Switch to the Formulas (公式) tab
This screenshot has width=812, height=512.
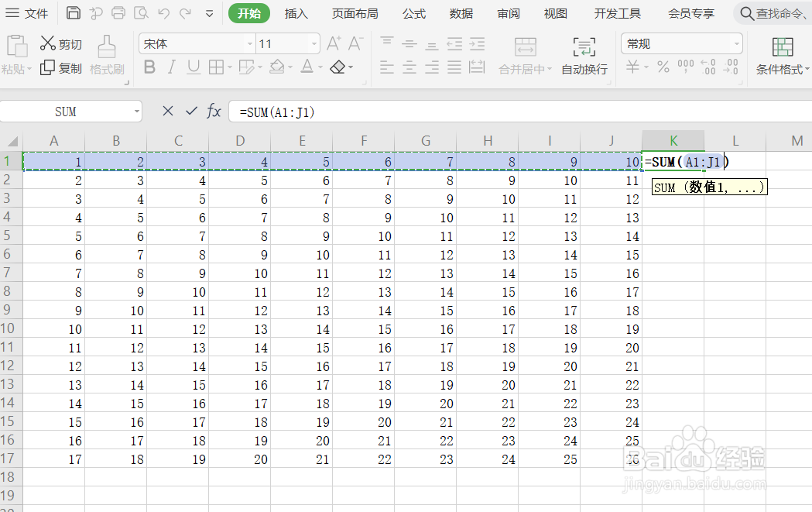click(x=414, y=13)
